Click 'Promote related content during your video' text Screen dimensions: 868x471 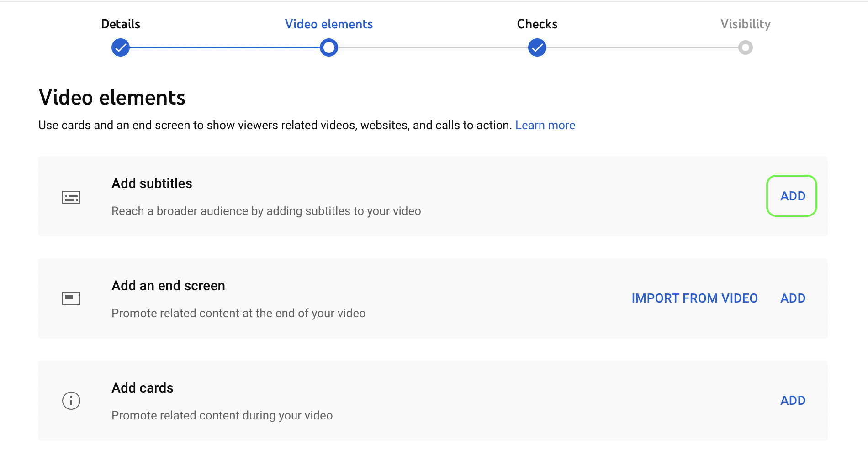point(222,415)
